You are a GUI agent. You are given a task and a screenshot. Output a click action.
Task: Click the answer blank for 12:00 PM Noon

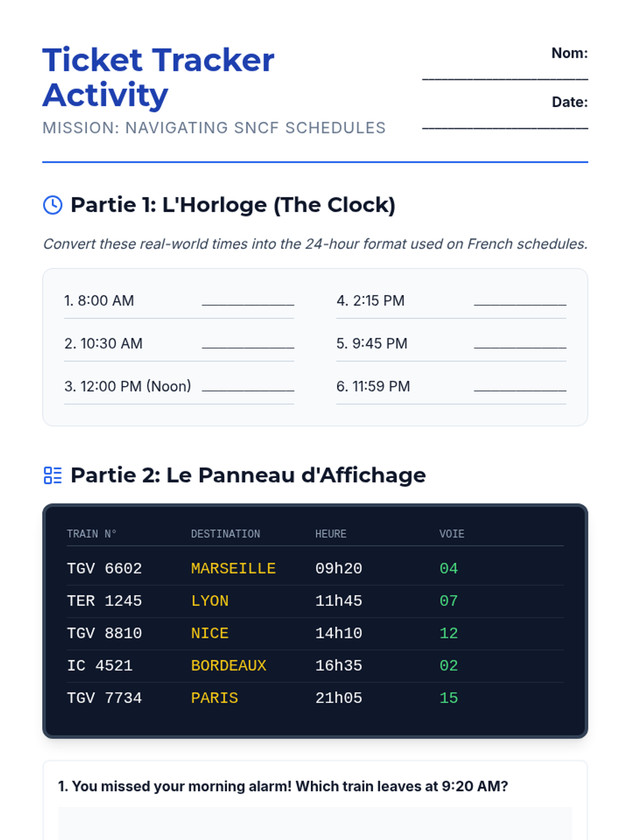pyautogui.click(x=248, y=389)
